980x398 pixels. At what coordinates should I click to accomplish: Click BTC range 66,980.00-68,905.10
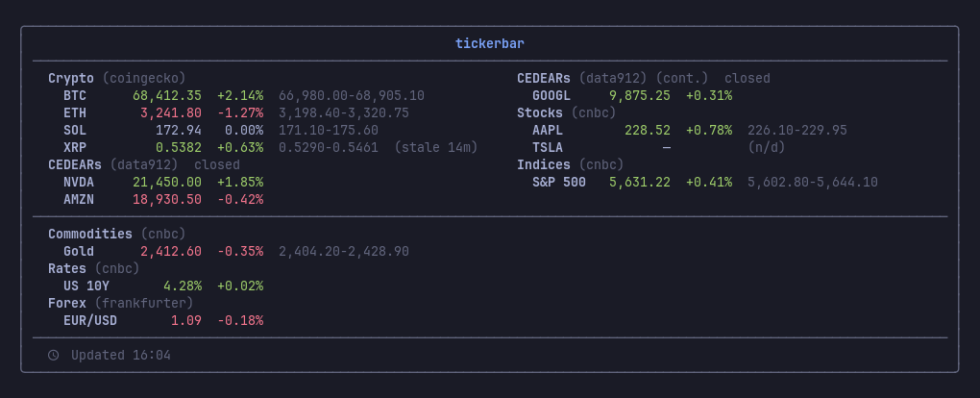point(352,96)
